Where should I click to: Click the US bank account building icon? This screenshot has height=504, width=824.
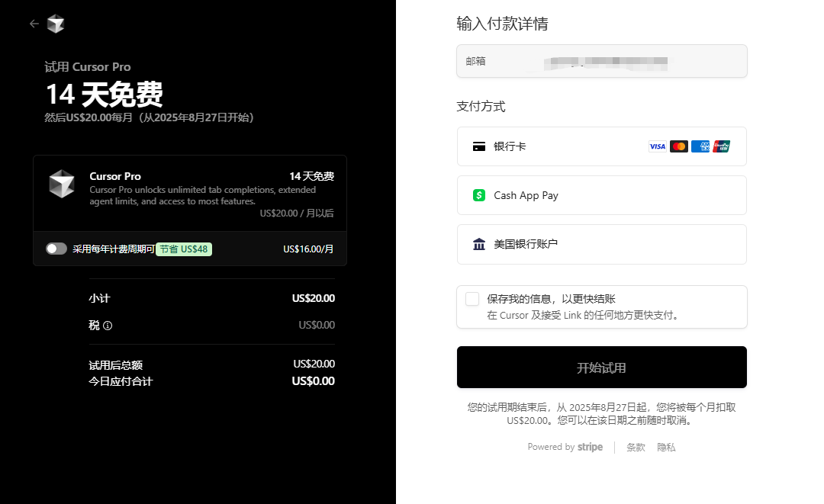click(479, 244)
